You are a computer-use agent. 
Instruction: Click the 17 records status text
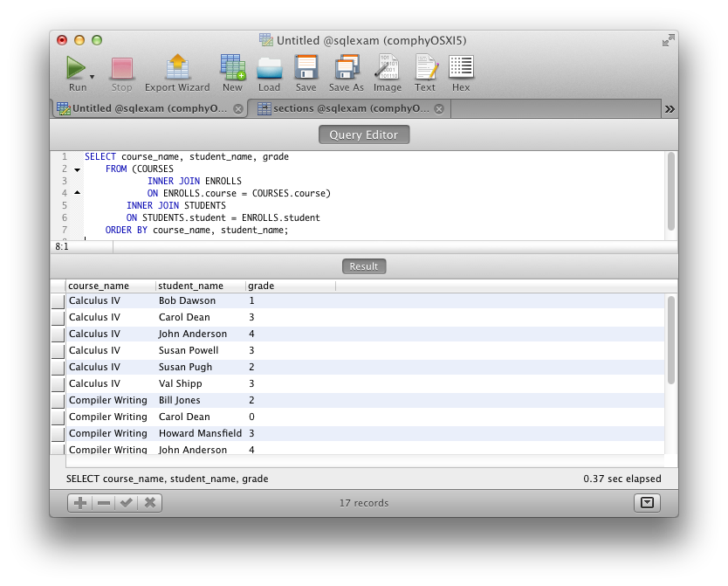[x=364, y=503]
